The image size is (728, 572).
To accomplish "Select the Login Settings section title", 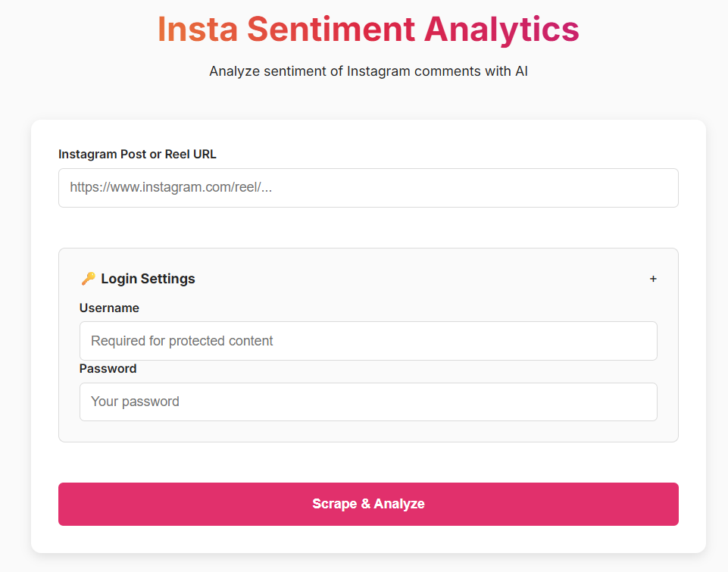I will click(x=147, y=279).
